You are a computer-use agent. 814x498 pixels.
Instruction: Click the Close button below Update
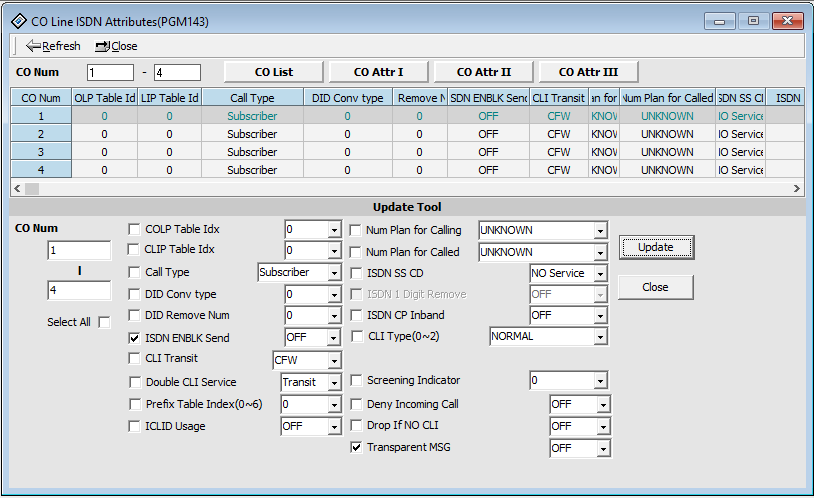click(x=655, y=287)
